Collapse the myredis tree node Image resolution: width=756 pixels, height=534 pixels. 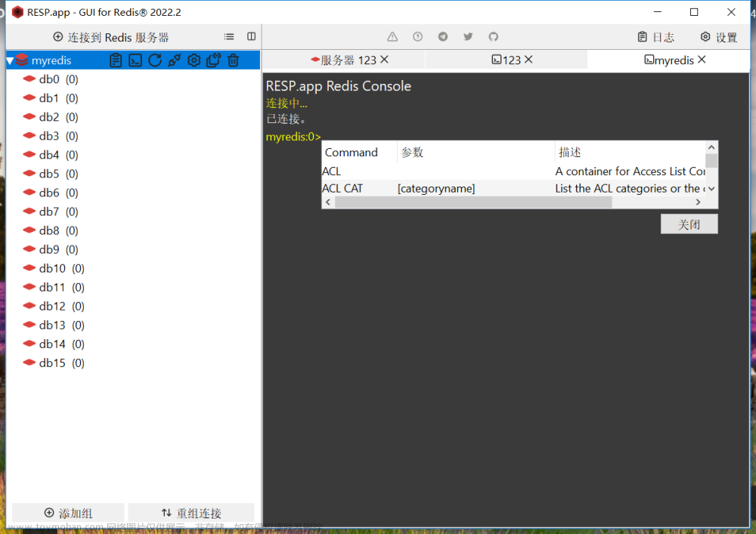coord(10,60)
